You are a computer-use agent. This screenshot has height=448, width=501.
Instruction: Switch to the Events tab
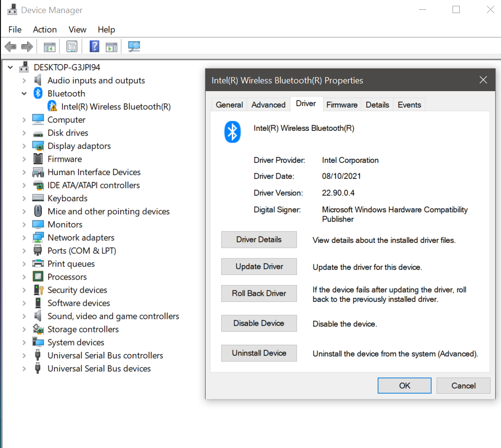pos(409,105)
